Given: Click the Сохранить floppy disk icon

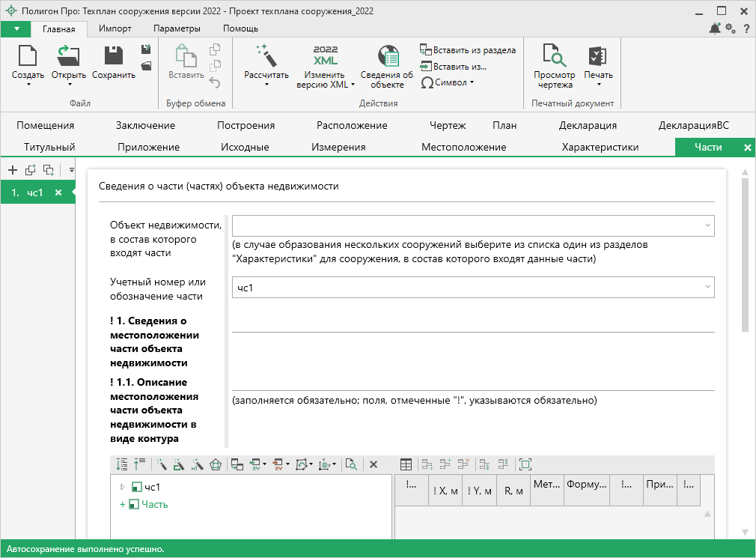Looking at the screenshot, I should [x=113, y=56].
